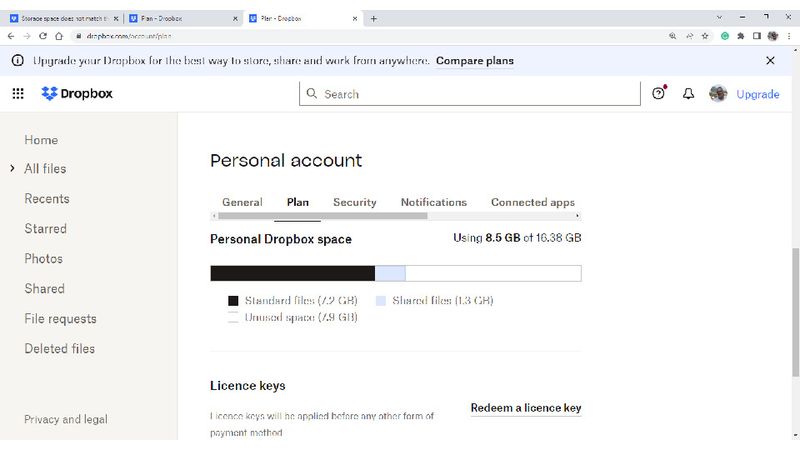
Task: Open Recents in sidebar
Action: coord(47,198)
